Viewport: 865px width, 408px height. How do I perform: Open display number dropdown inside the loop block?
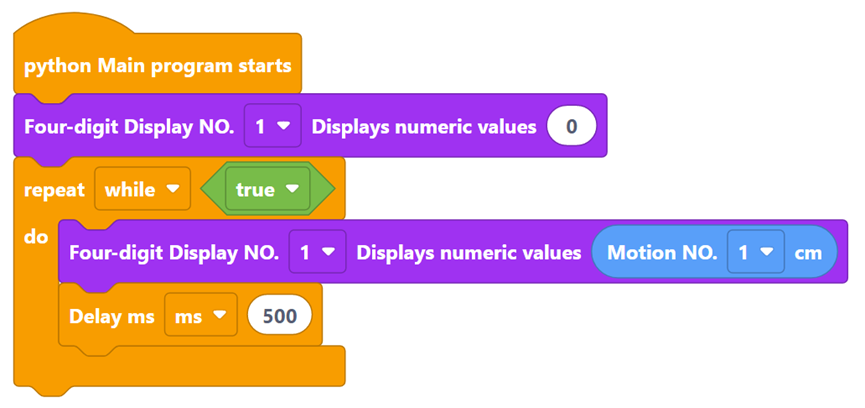click(x=317, y=252)
